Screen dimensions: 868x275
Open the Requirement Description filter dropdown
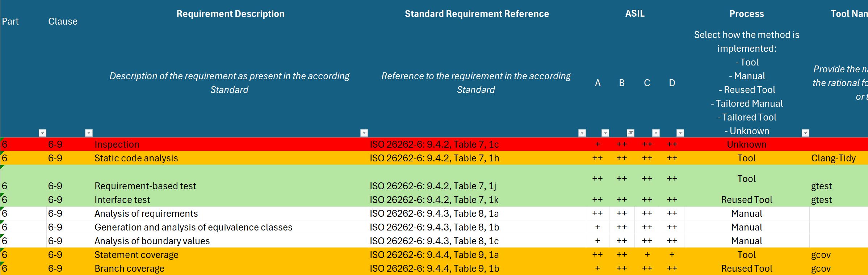point(364,133)
